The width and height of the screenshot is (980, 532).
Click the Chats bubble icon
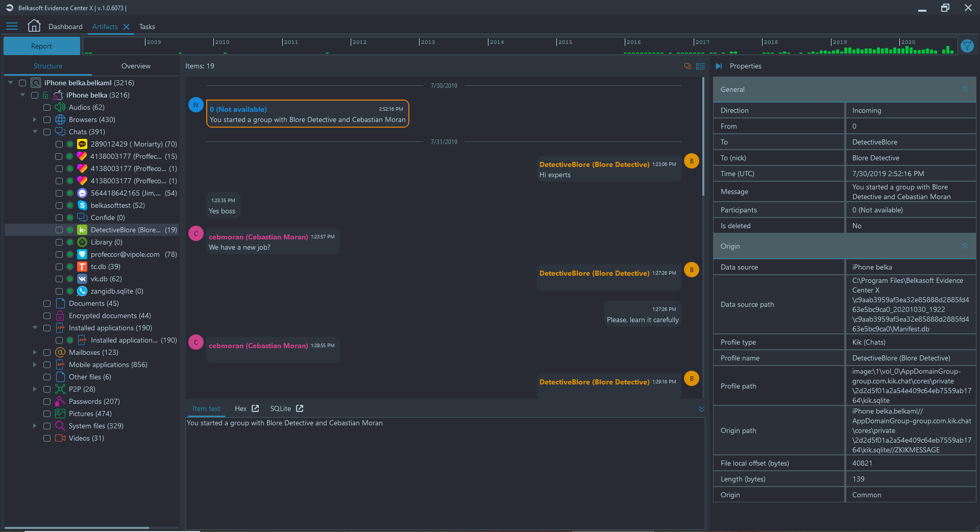[60, 132]
